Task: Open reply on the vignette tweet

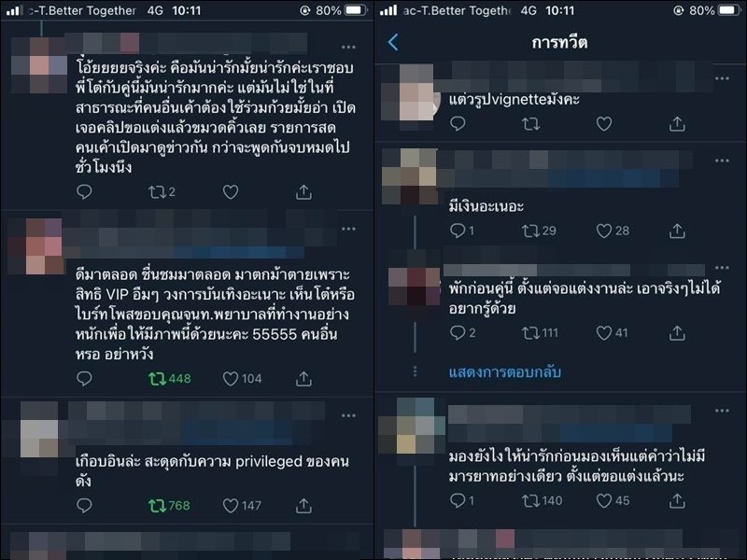Action: click(458, 124)
